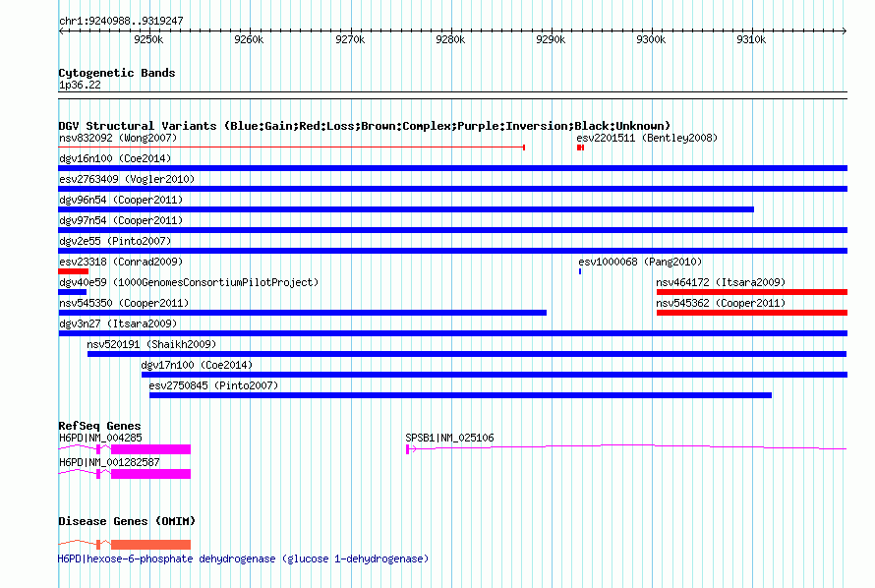Click the blue dgv97n54 gain bar

pos(453,230)
